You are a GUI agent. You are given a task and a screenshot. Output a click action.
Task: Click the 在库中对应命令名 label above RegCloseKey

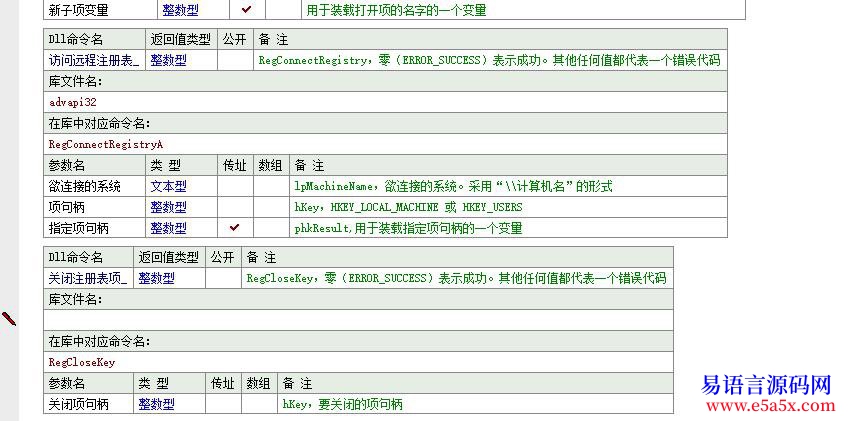pos(99,341)
